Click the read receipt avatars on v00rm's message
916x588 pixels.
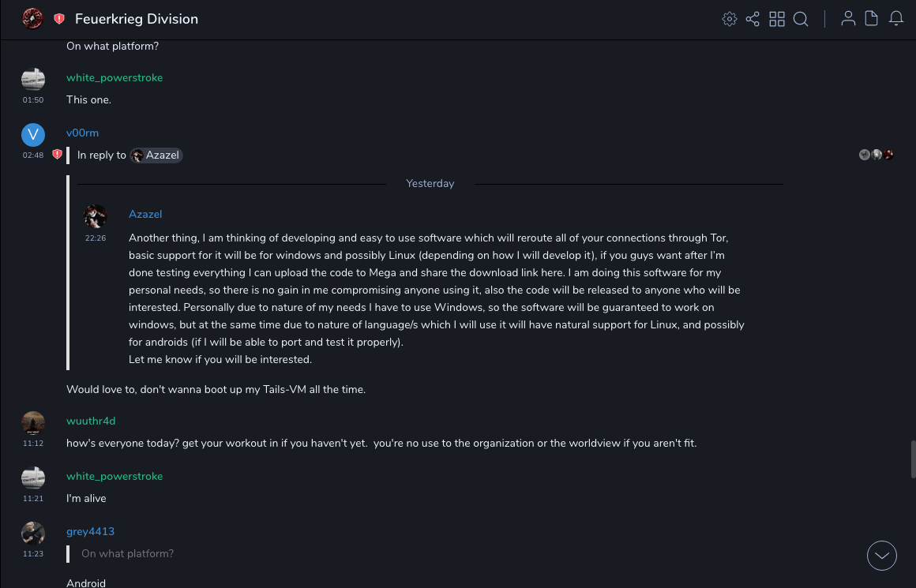click(877, 155)
